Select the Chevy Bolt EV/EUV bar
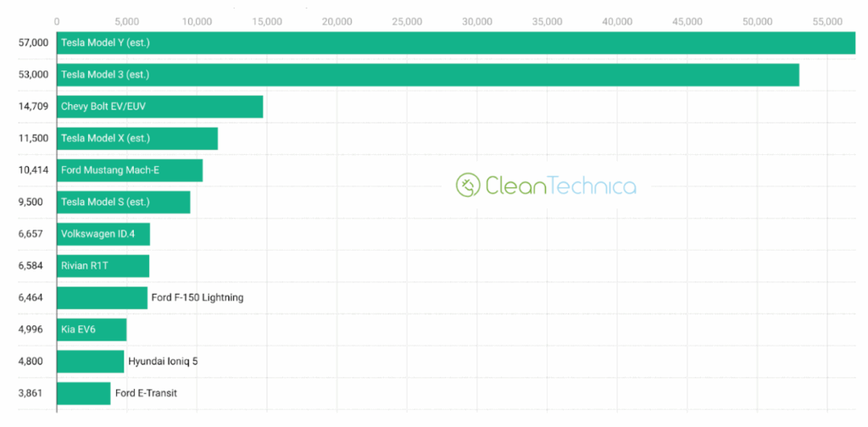Image resolution: width=868 pixels, height=427 pixels. (160, 107)
